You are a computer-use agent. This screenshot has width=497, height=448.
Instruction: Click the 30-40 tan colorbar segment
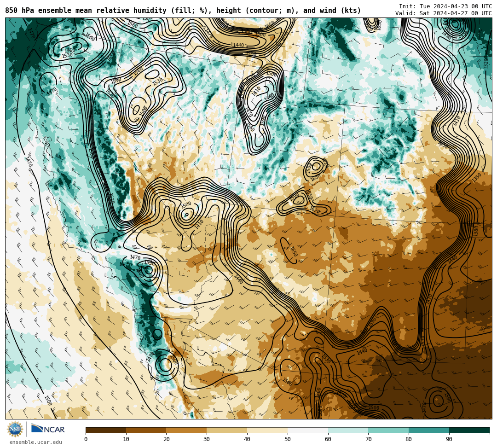tap(227, 430)
